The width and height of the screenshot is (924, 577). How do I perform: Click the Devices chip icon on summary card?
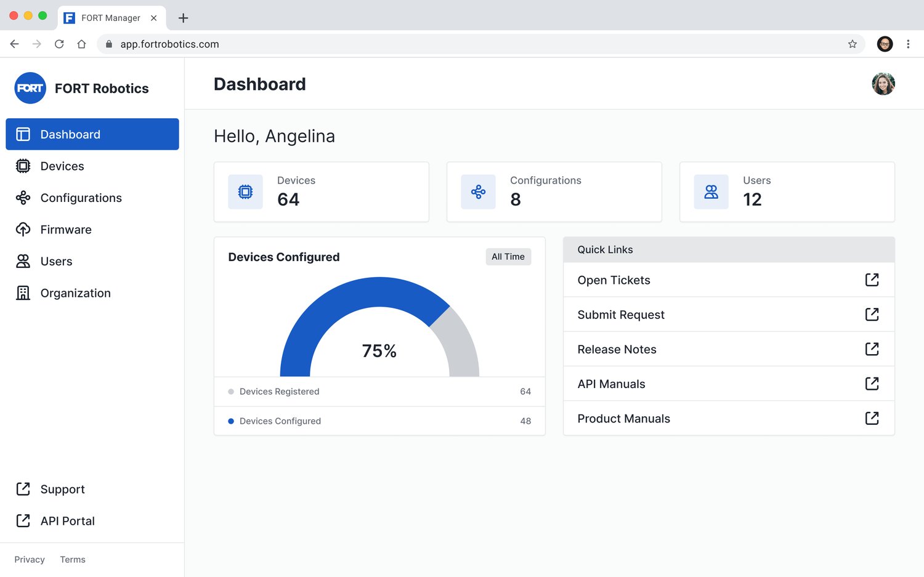tap(245, 192)
